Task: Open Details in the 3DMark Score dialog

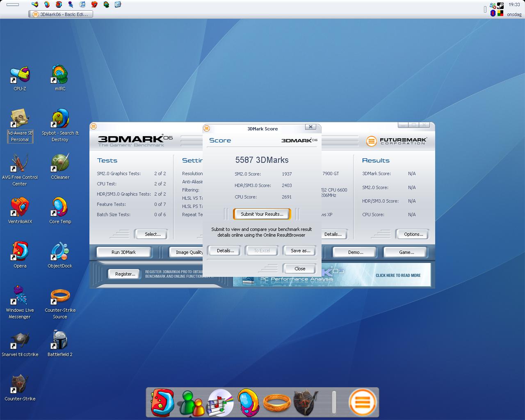Action: [225, 251]
